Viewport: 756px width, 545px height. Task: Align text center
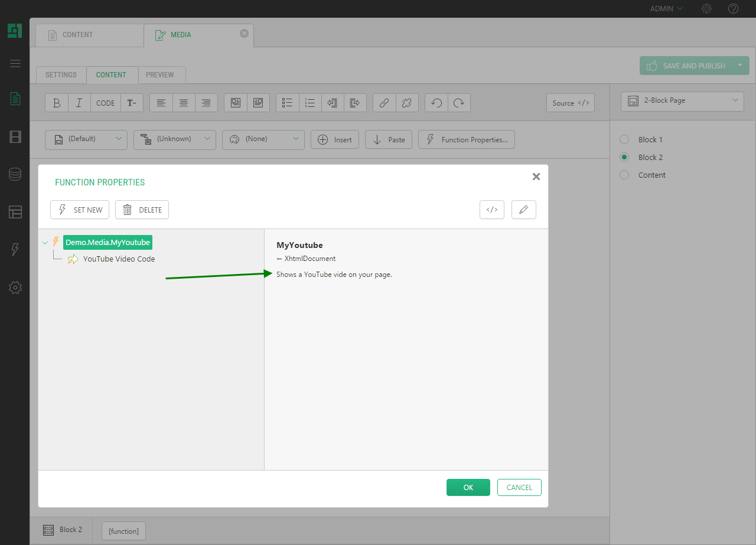(184, 103)
